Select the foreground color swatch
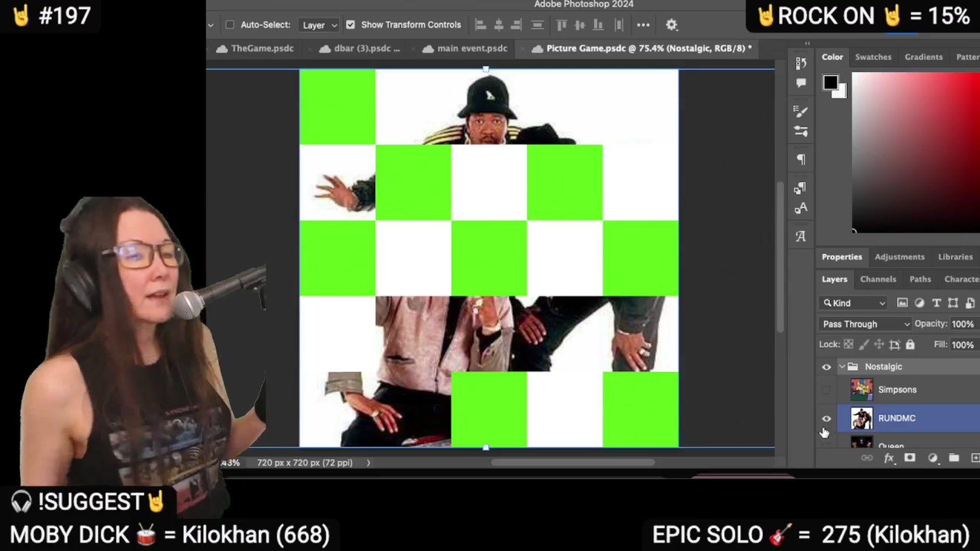This screenshot has width=980, height=551. coord(830,82)
